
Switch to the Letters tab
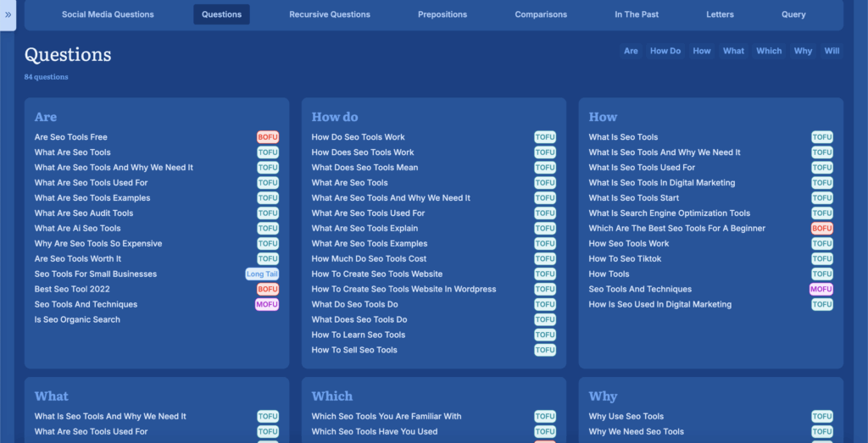point(721,14)
